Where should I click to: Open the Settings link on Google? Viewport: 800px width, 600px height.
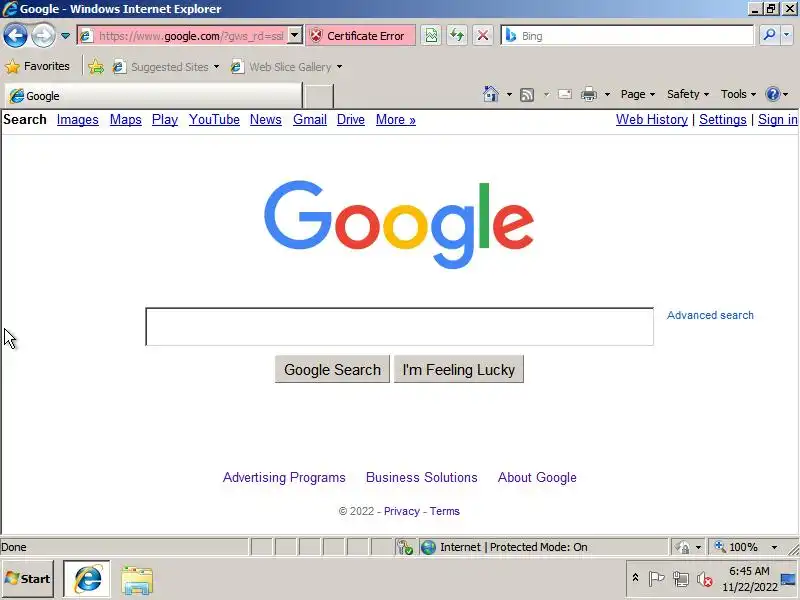point(722,119)
